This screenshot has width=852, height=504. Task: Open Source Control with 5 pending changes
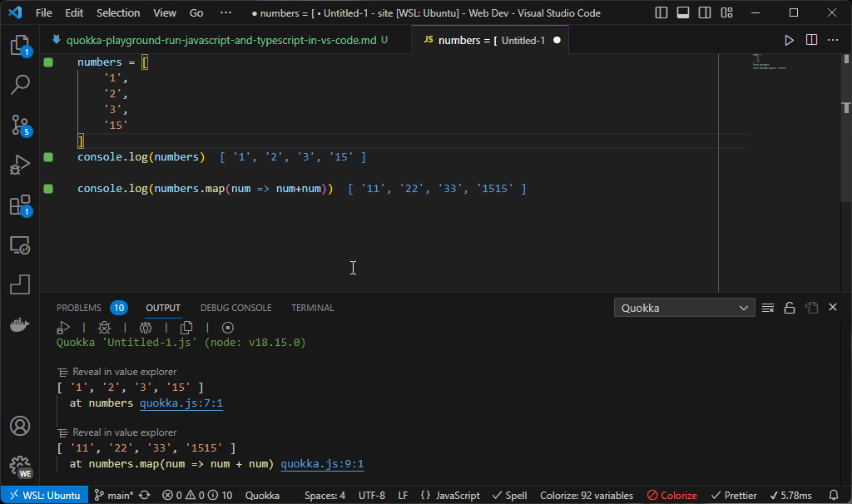click(x=20, y=125)
